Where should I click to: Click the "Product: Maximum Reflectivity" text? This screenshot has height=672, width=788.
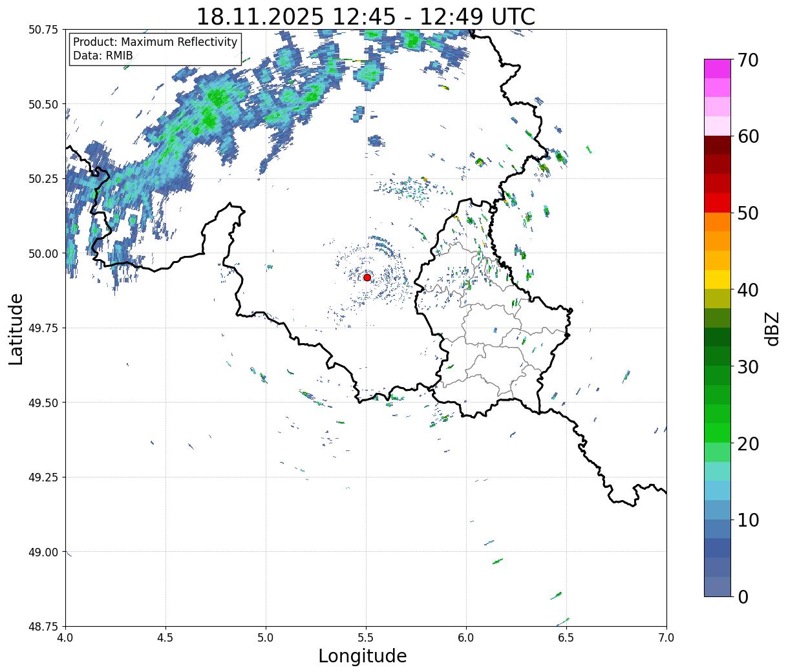tap(155, 42)
